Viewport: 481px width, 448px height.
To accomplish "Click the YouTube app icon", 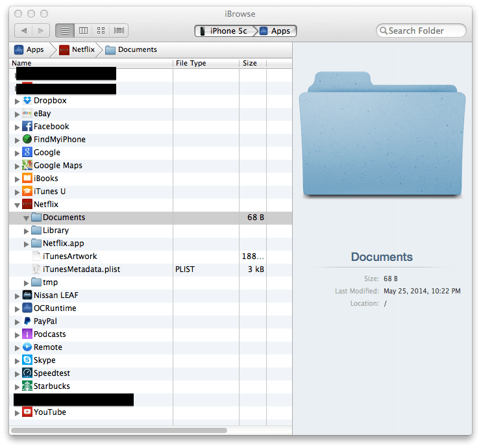I will [27, 412].
